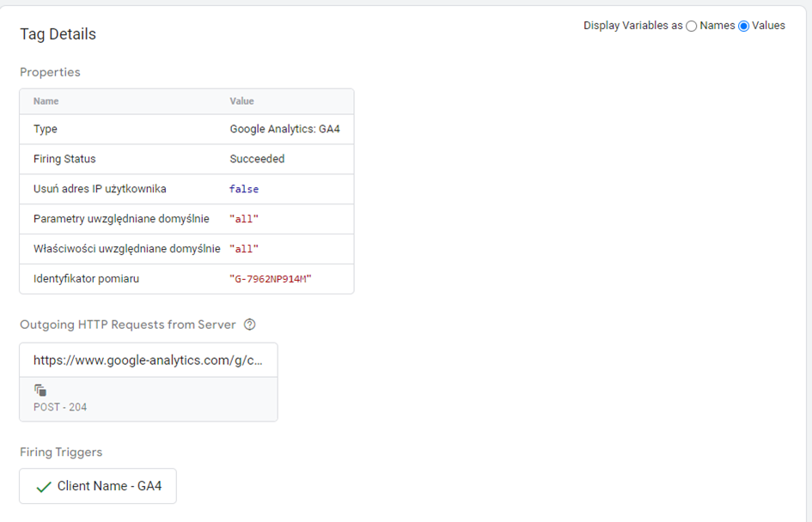This screenshot has width=812, height=522.
Task: Click the Identyfikator pomiaru row label
Action: pyautogui.click(x=86, y=279)
